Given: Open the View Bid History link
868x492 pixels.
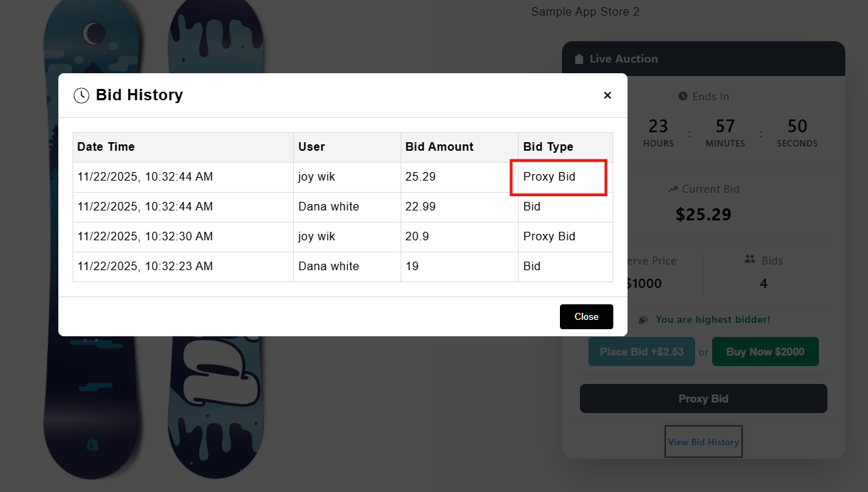Looking at the screenshot, I should [703, 442].
